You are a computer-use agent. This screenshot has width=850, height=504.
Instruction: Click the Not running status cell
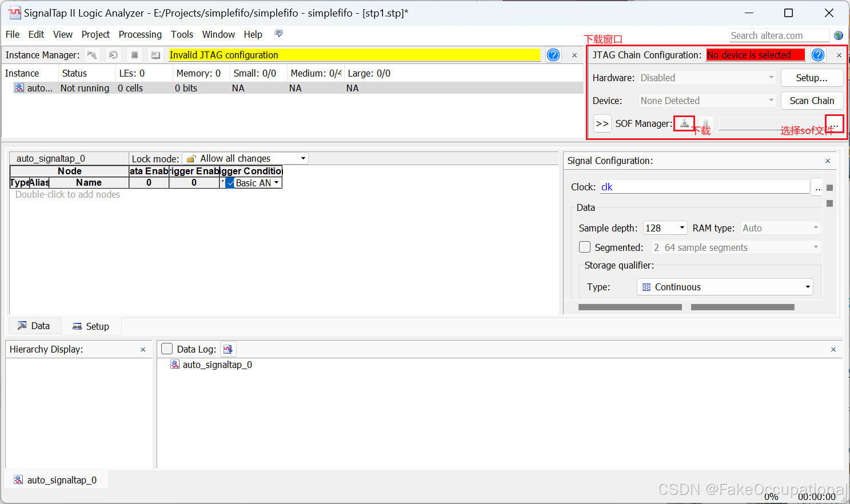85,88
